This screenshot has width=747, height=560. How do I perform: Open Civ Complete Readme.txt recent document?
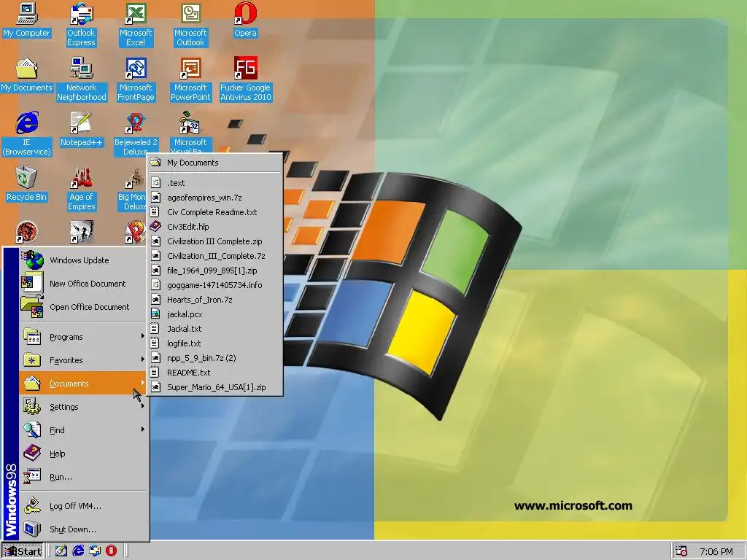(x=215, y=212)
